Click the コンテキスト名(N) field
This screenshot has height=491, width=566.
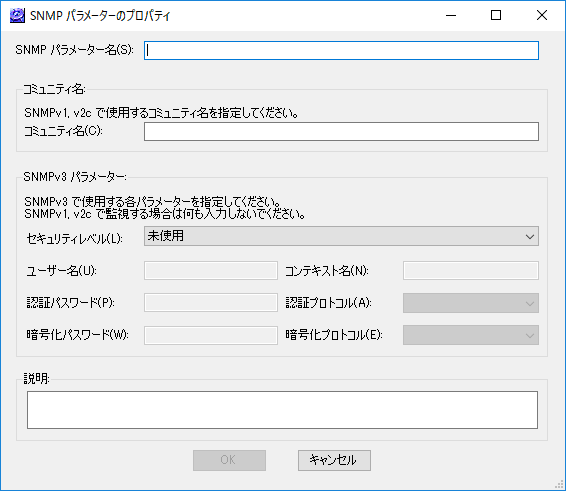[x=471, y=270]
